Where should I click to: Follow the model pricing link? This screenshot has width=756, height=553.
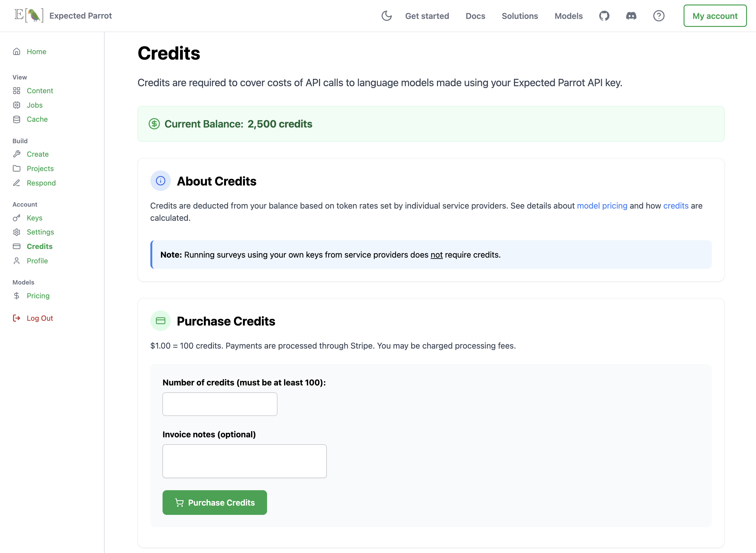coord(602,206)
